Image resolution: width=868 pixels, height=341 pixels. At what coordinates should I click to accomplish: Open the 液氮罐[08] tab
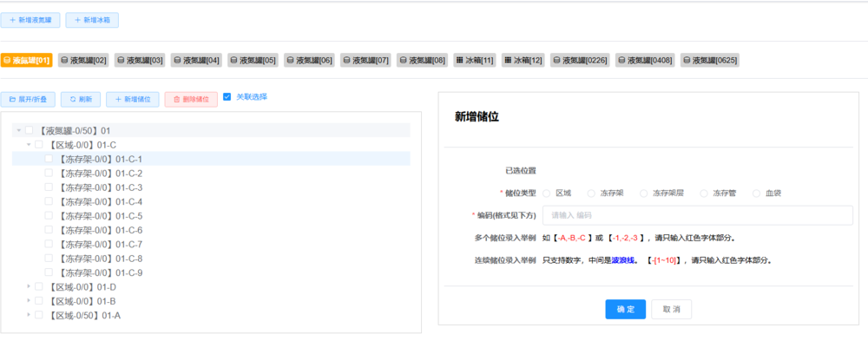pos(422,61)
